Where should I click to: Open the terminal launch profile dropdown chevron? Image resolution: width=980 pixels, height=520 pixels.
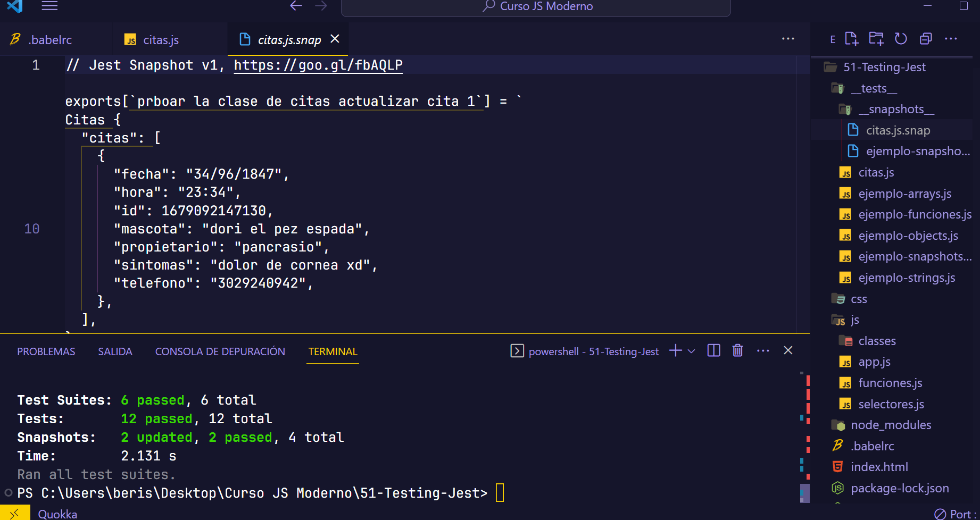click(691, 350)
